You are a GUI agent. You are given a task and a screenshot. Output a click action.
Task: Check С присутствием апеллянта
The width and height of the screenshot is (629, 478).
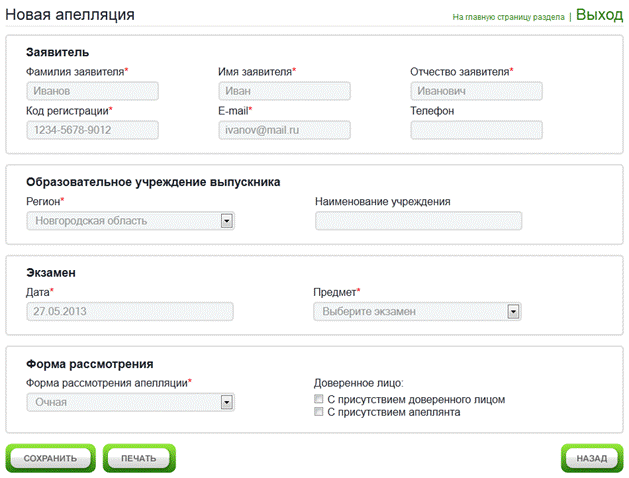pos(319,412)
